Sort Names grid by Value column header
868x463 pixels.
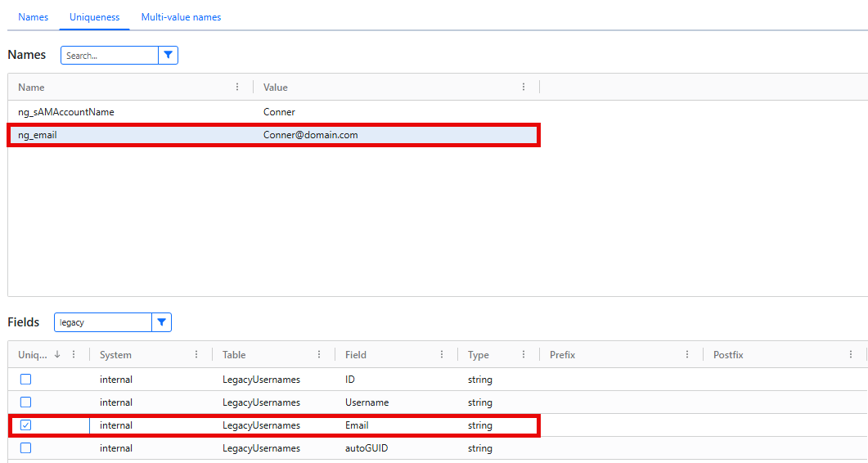pos(276,88)
